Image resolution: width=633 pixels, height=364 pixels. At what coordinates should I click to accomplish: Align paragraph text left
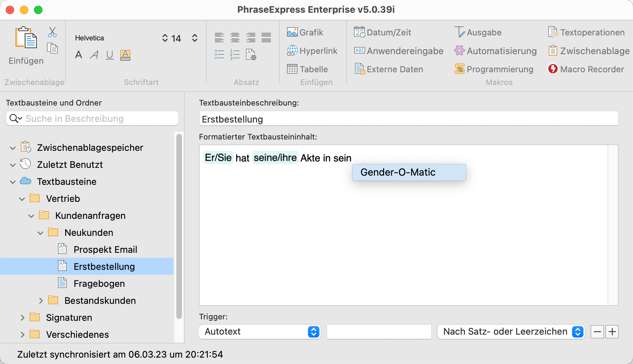click(x=219, y=37)
